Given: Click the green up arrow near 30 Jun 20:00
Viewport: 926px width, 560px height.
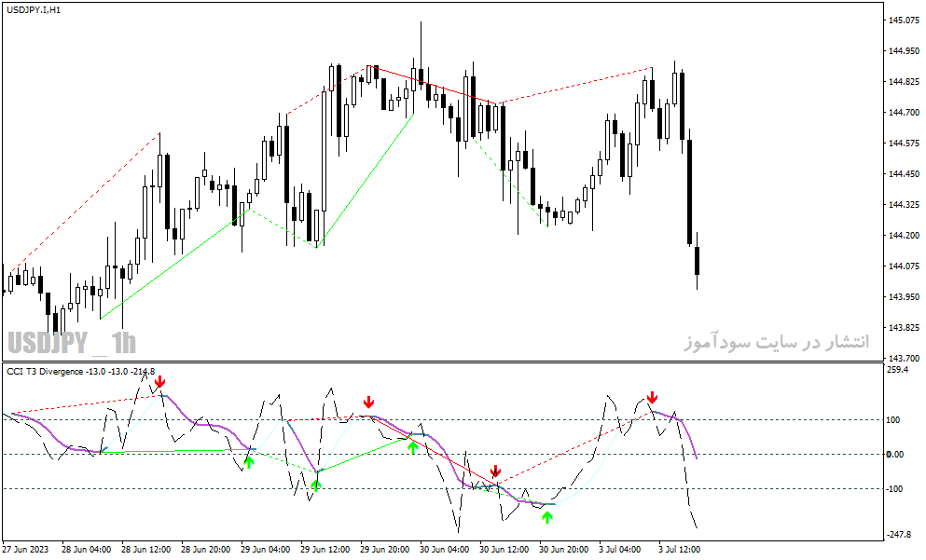Looking at the screenshot, I should coord(547,517).
